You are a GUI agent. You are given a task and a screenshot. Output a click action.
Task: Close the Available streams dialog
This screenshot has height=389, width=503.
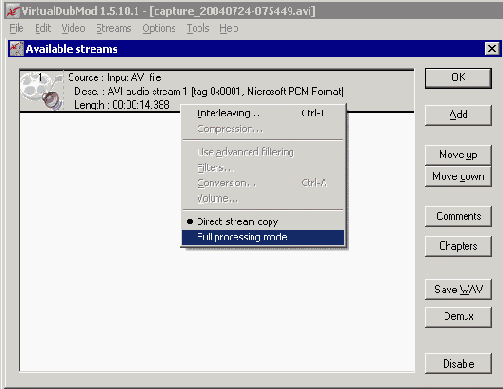click(x=492, y=49)
